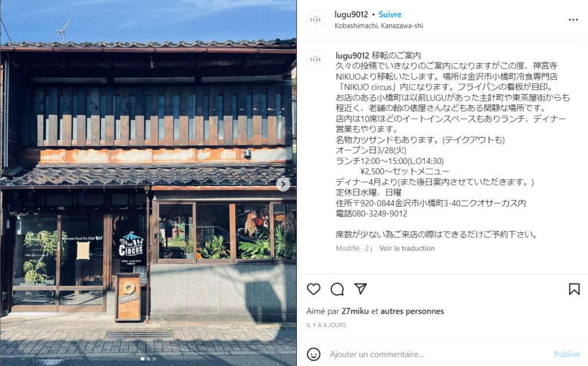Open the three-dot more options menu

coord(574,20)
